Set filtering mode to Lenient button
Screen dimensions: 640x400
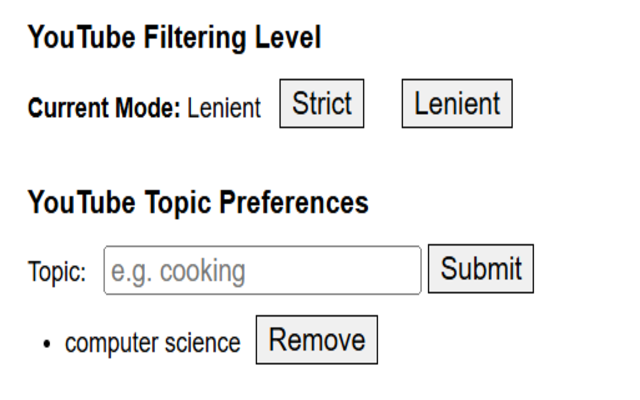(457, 103)
